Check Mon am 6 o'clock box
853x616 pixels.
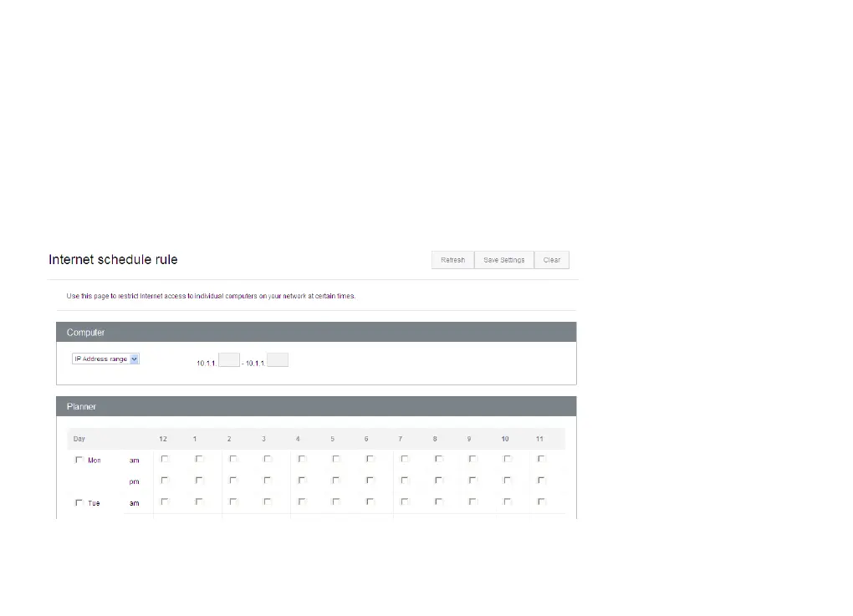click(370, 459)
